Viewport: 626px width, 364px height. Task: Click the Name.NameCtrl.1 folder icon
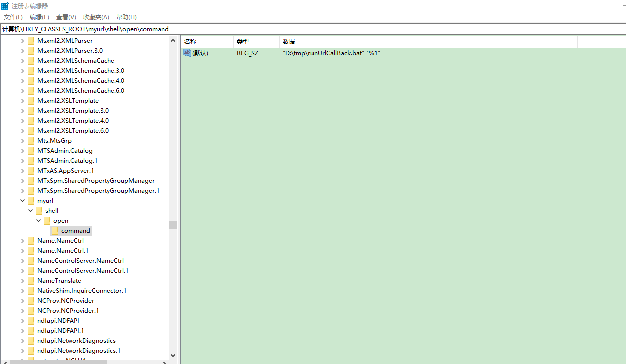[x=31, y=250]
